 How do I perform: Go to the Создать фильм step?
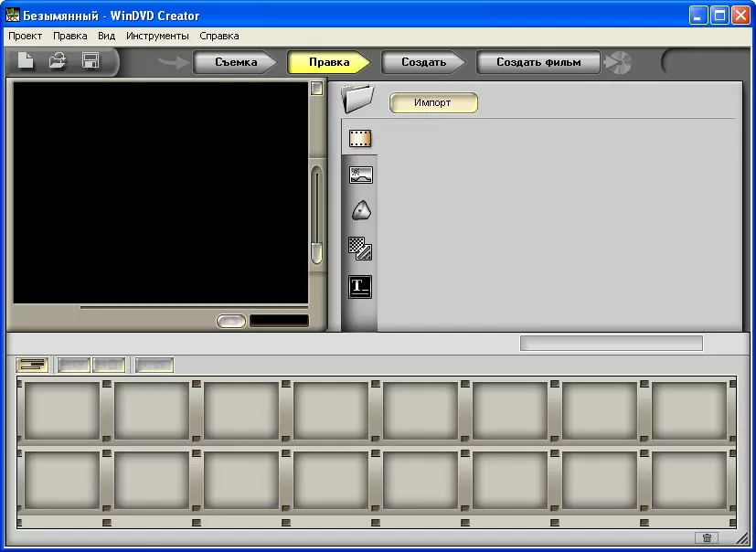538,62
